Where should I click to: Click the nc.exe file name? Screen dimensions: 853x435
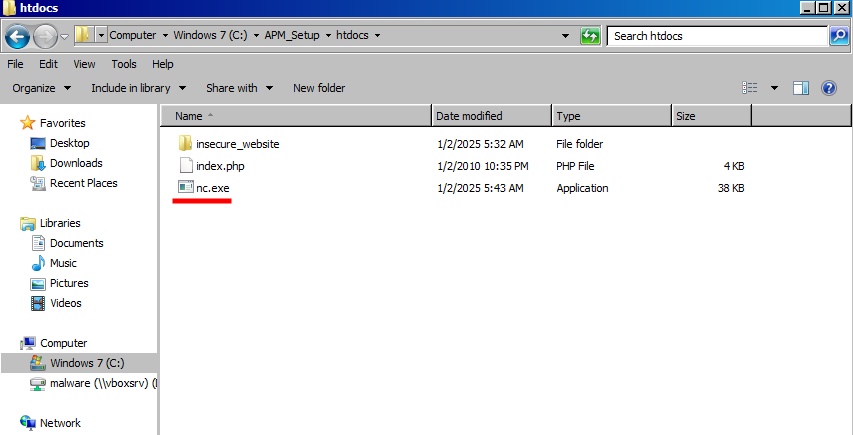[213, 188]
